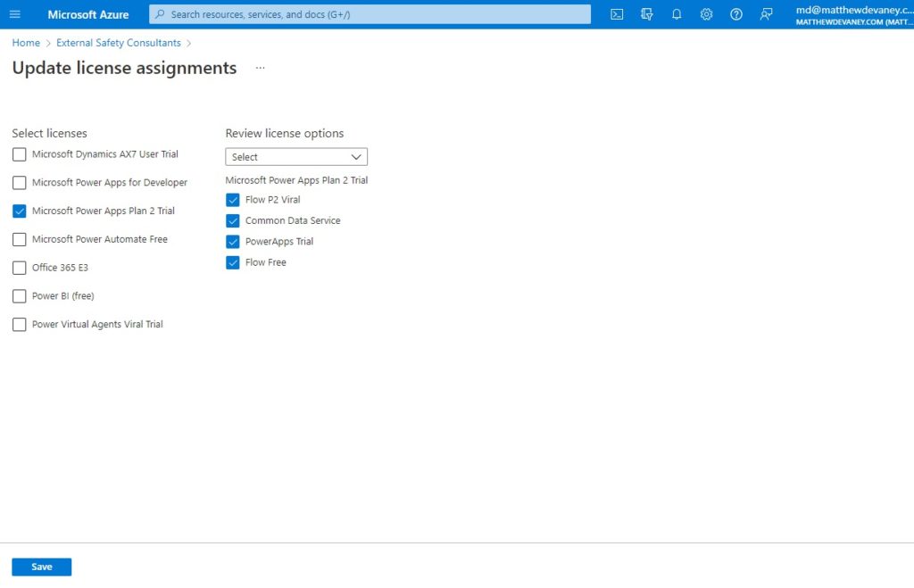Tick the Power BI (free) checkbox
The height and width of the screenshot is (588, 914).
point(20,296)
